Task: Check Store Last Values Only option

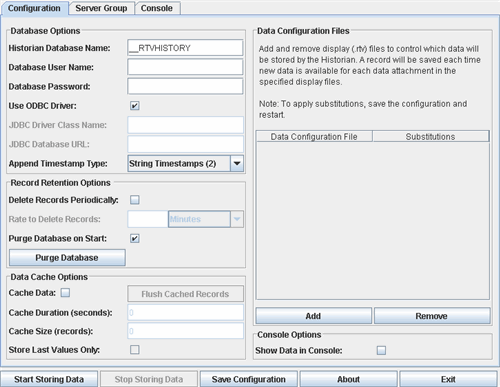Action: (x=135, y=350)
